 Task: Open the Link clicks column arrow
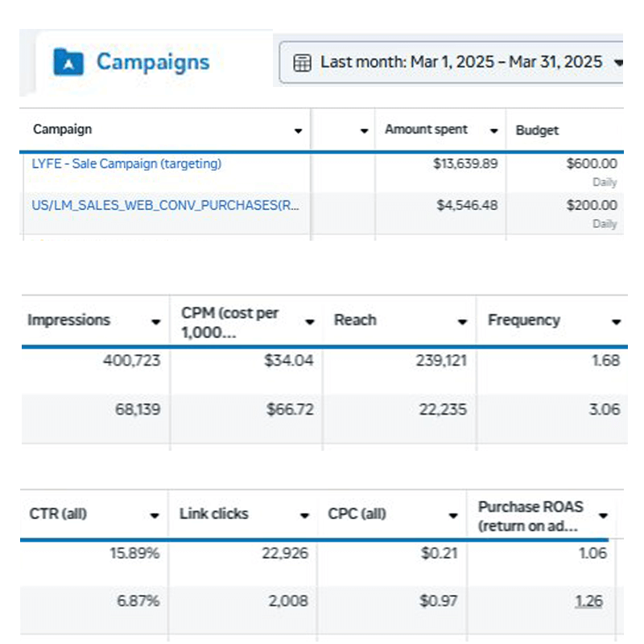[x=304, y=515]
